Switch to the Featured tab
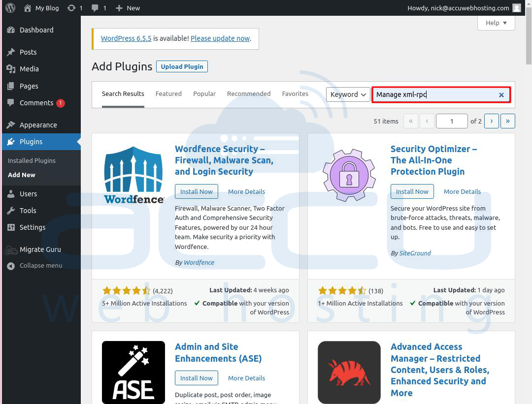The height and width of the screenshot is (404, 532). pos(168,94)
